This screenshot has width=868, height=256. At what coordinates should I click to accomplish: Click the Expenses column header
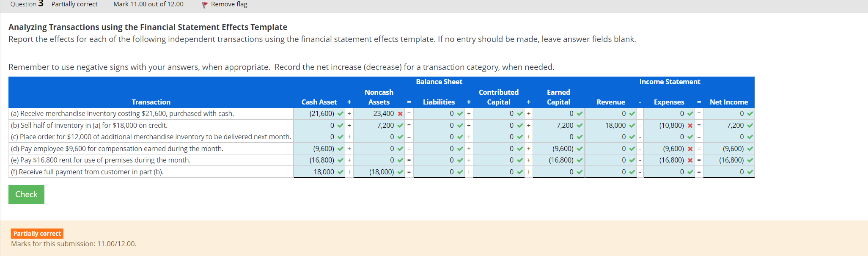point(669,102)
